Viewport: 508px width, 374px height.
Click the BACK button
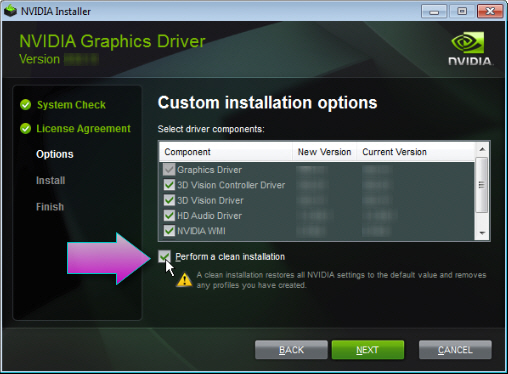tap(291, 350)
